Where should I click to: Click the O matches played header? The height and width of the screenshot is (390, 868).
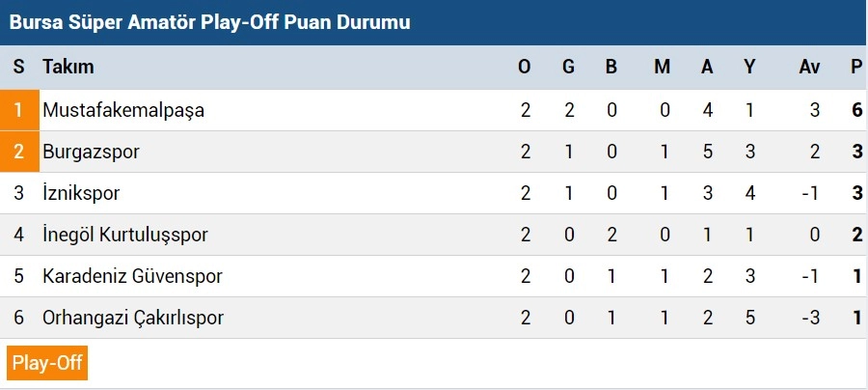[x=524, y=67]
